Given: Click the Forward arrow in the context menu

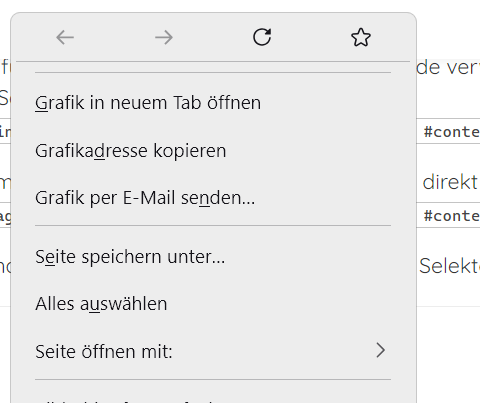Looking at the screenshot, I should [164, 37].
